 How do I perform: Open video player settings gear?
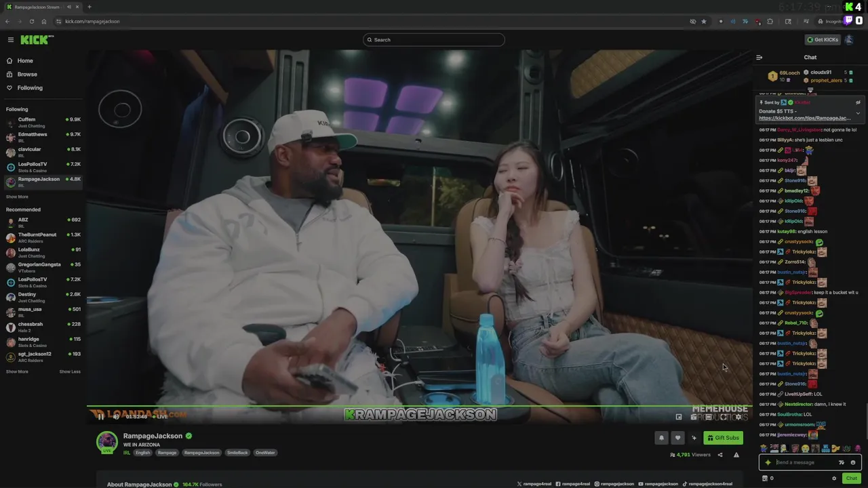(x=738, y=418)
